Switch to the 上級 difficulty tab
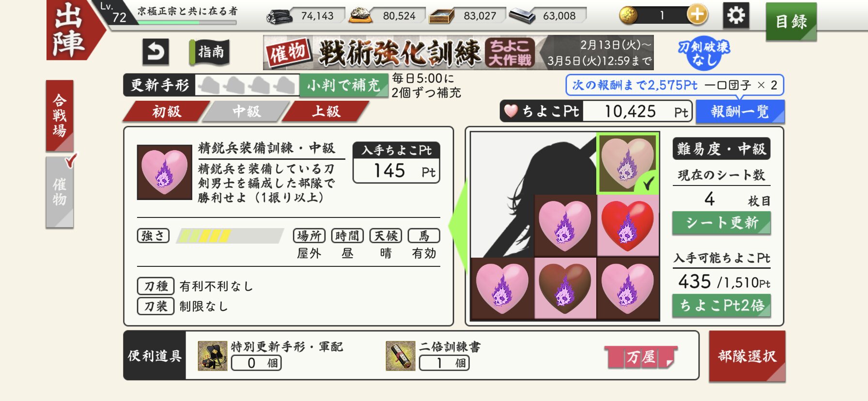The image size is (868, 401). coord(325,111)
